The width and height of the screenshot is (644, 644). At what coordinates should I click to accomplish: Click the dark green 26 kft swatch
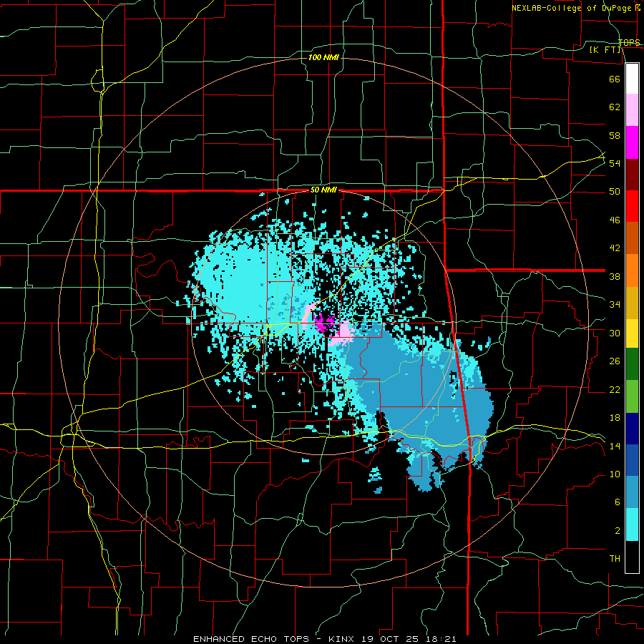click(x=632, y=364)
